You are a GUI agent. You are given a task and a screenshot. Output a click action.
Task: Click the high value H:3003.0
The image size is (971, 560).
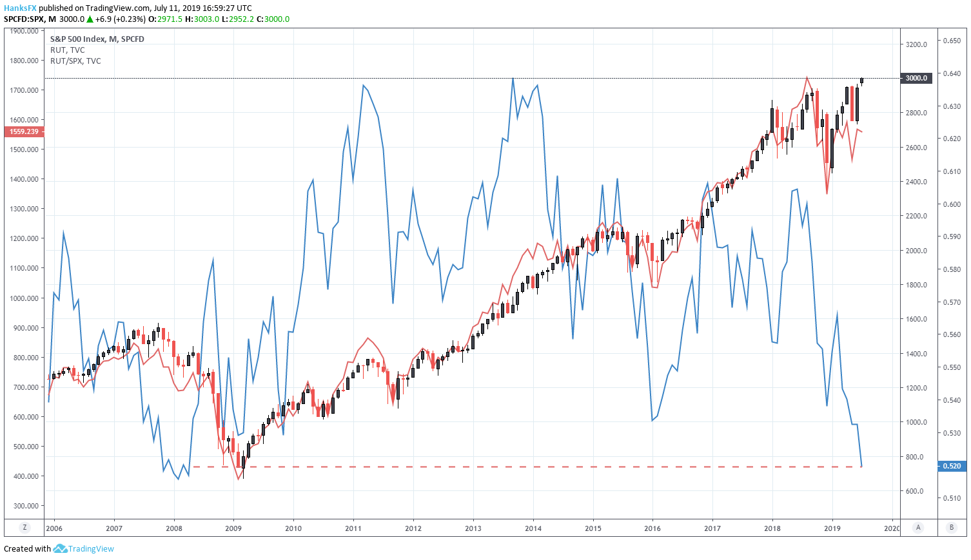pyautogui.click(x=202, y=19)
